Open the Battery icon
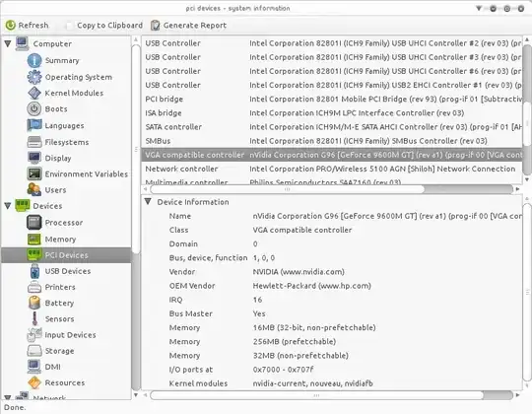Viewport: 532px width, 414px height. tap(34, 303)
